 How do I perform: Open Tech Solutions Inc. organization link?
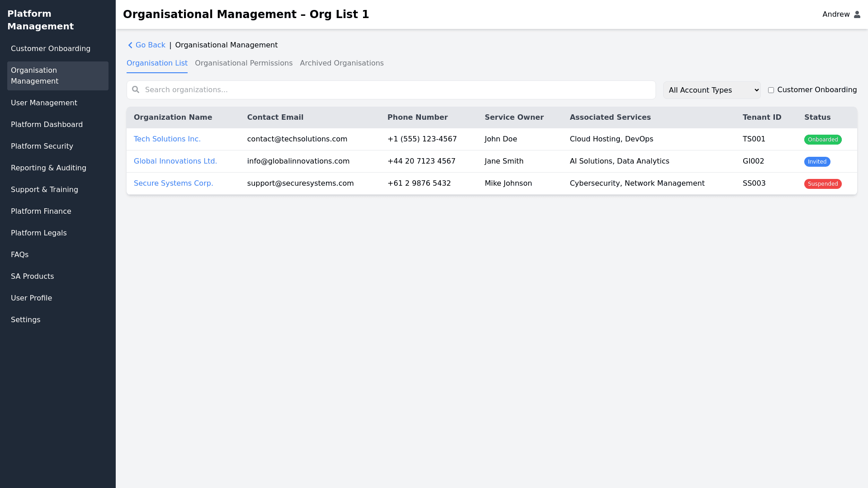coord(167,139)
